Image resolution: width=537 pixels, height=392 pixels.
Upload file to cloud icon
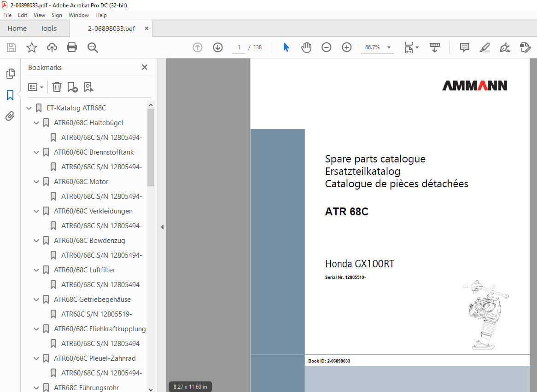tap(52, 47)
